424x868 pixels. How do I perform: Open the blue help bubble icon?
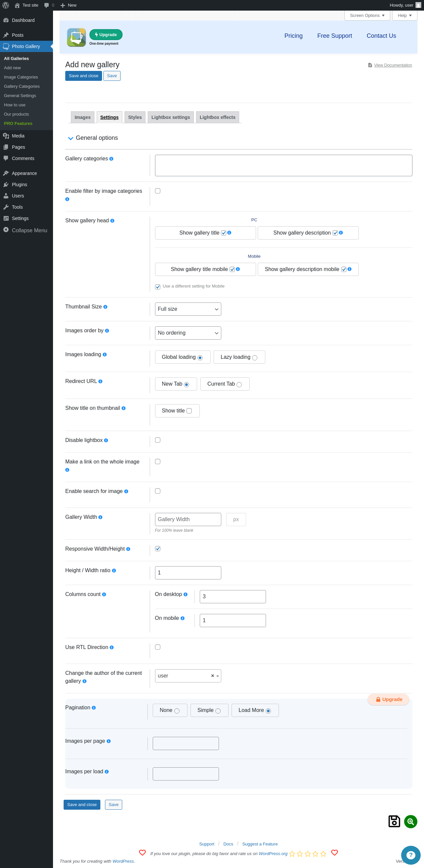(410, 855)
